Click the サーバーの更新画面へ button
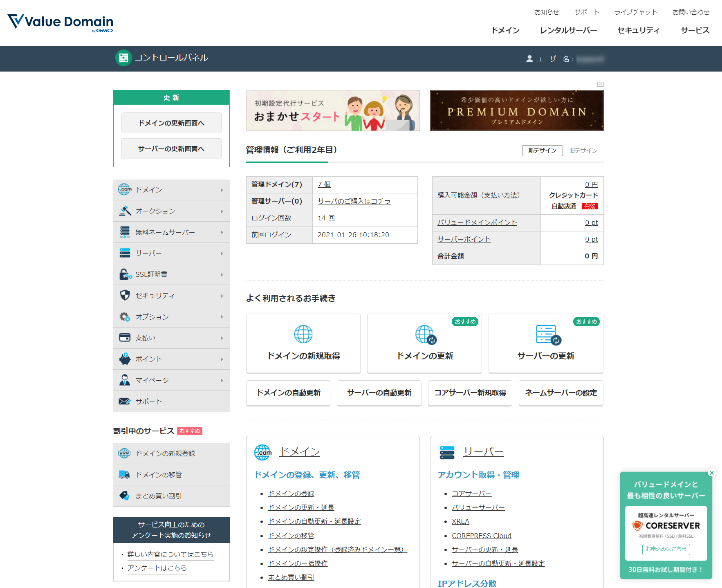722x588 pixels. pos(171,148)
